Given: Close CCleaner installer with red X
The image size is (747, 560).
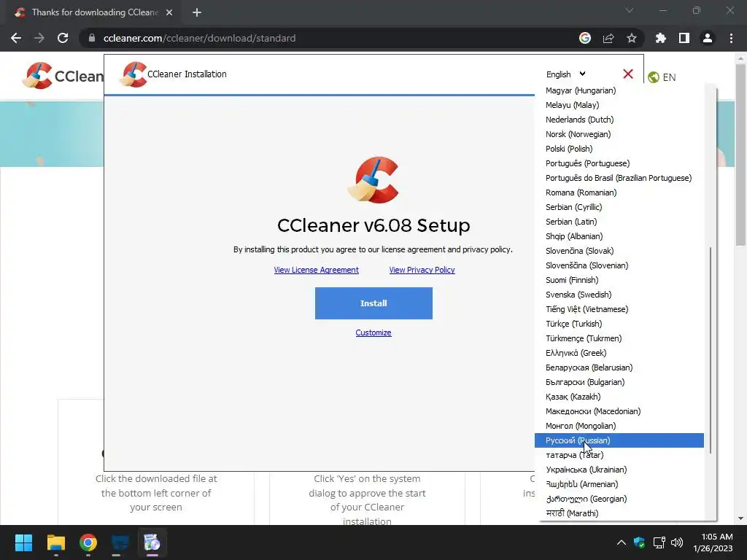Looking at the screenshot, I should 628,74.
